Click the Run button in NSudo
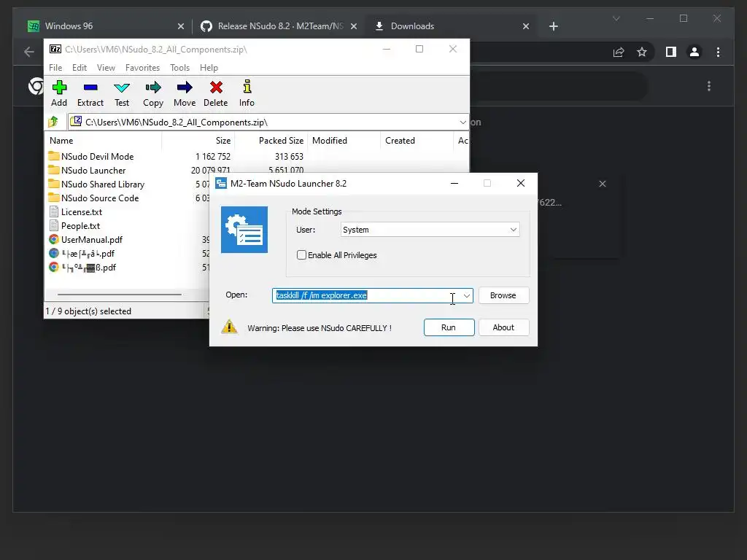Image resolution: width=747 pixels, height=560 pixels. click(x=449, y=327)
